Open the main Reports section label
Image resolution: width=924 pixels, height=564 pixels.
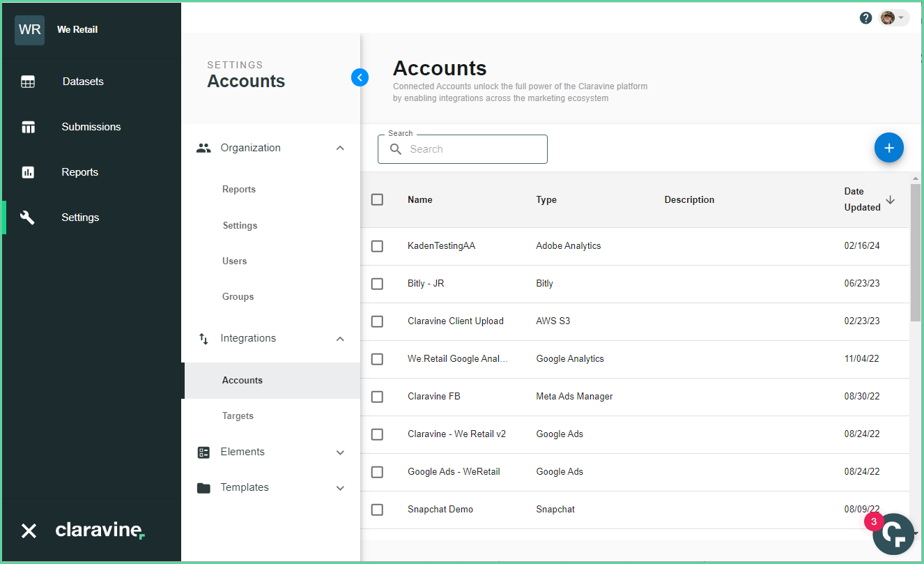coord(80,172)
